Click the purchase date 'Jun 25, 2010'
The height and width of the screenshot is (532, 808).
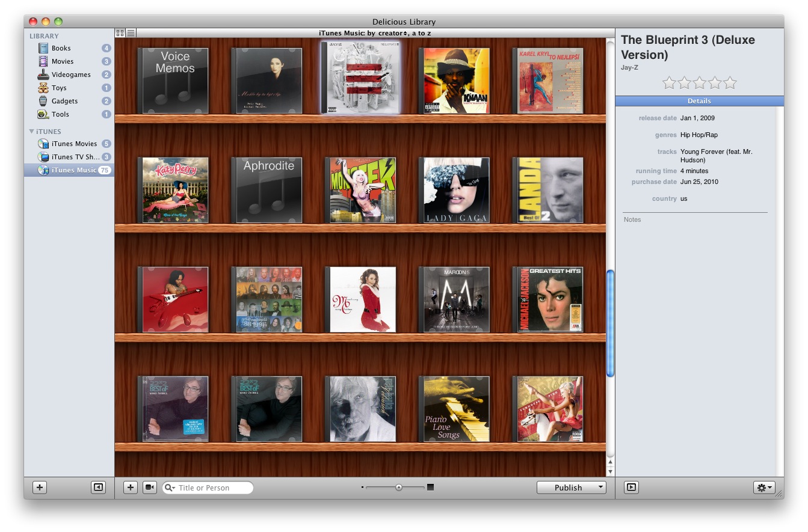point(699,182)
